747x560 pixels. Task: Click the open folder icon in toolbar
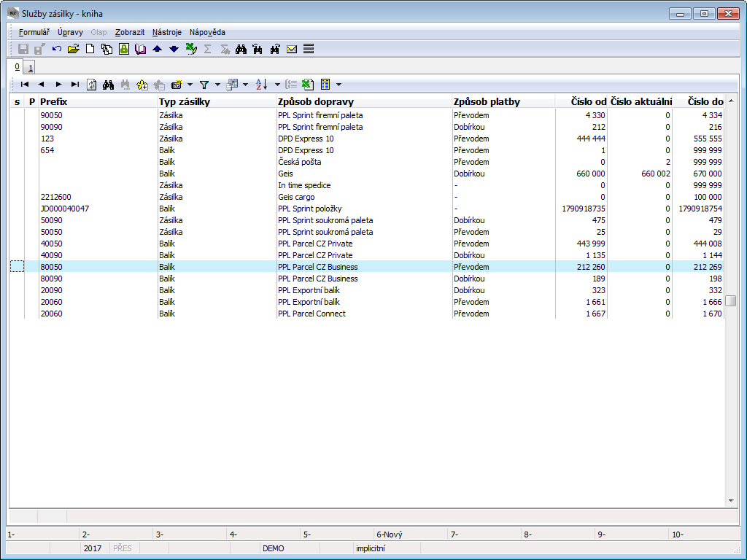click(73, 49)
